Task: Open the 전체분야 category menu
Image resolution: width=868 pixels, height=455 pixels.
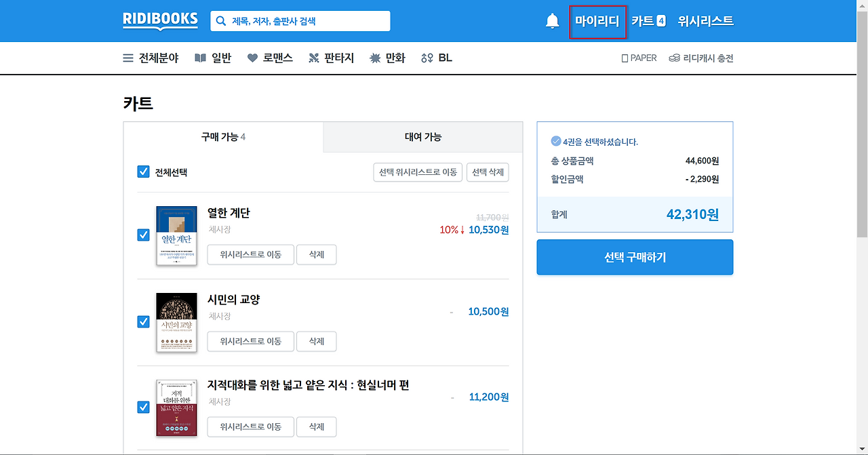Action: coord(159,58)
